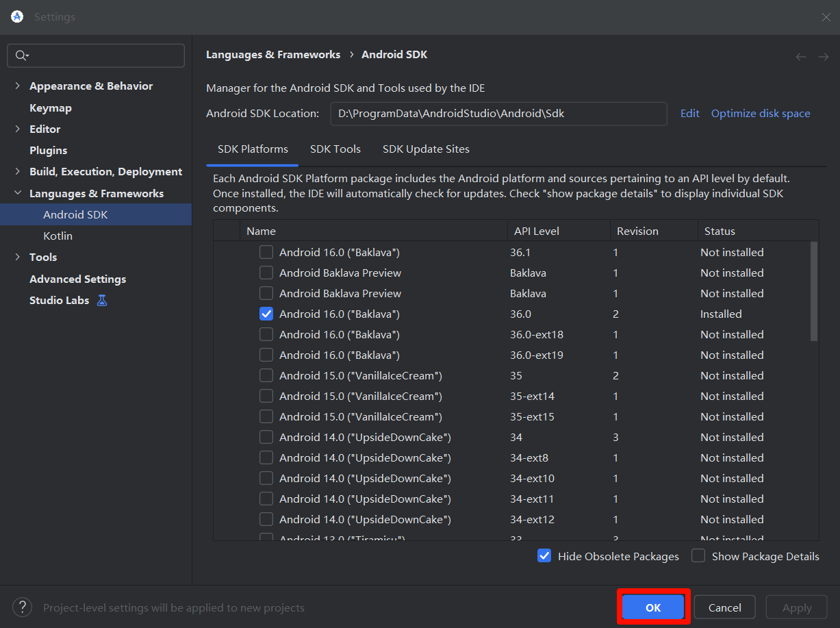The width and height of the screenshot is (840, 628).
Task: Click the help question mark icon
Action: 23,607
